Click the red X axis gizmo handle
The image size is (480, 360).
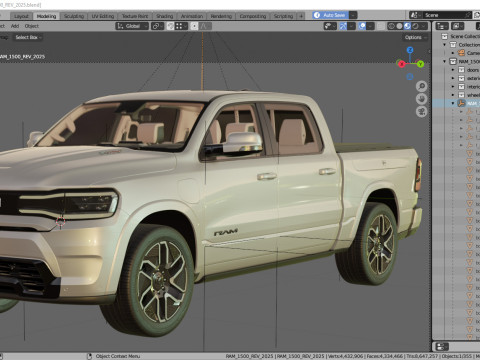pyautogui.click(x=401, y=64)
